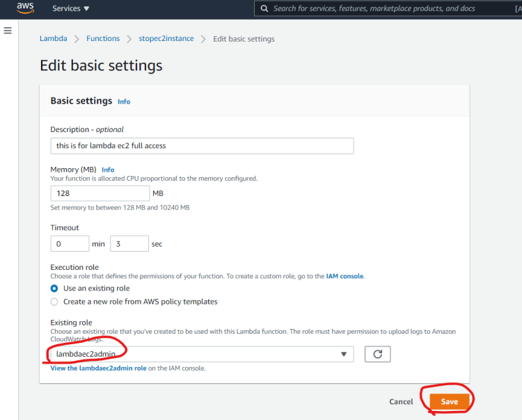Navigate to stopec2instance breadcrumb link
The height and width of the screenshot is (420, 522).
point(166,38)
